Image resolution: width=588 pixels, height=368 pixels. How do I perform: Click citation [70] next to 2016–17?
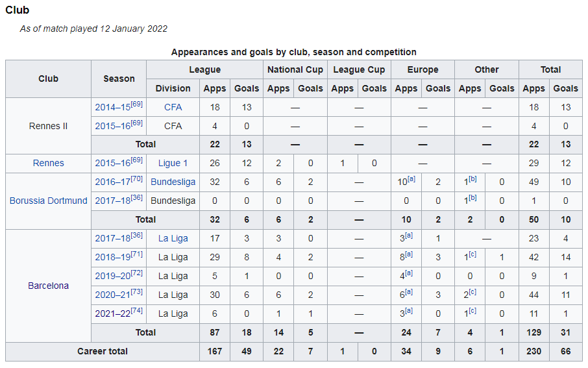pos(137,179)
